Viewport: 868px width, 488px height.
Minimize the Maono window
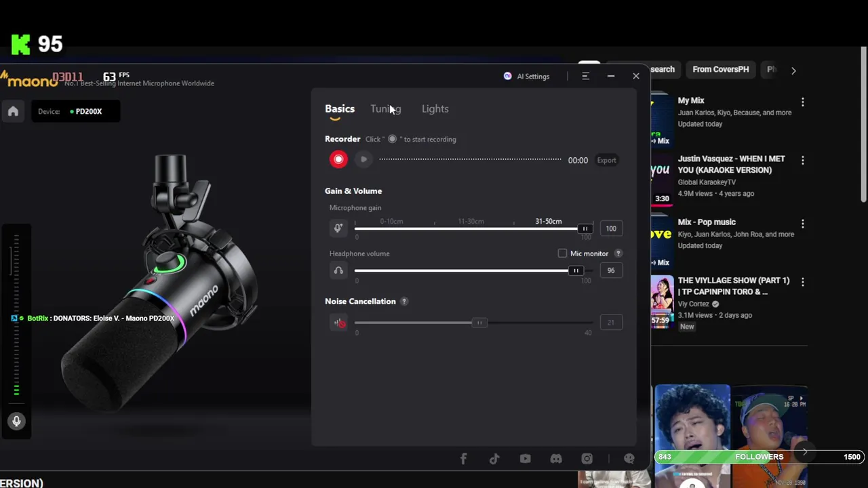(610, 76)
